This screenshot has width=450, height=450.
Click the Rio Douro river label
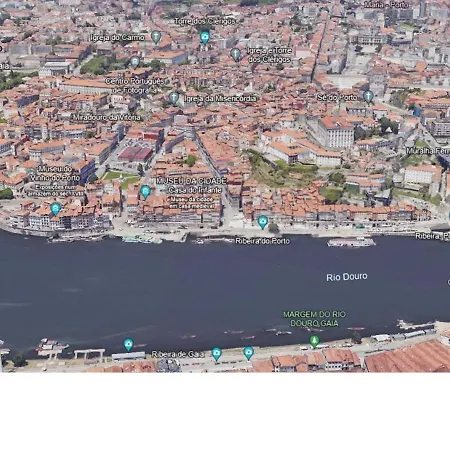347,277
